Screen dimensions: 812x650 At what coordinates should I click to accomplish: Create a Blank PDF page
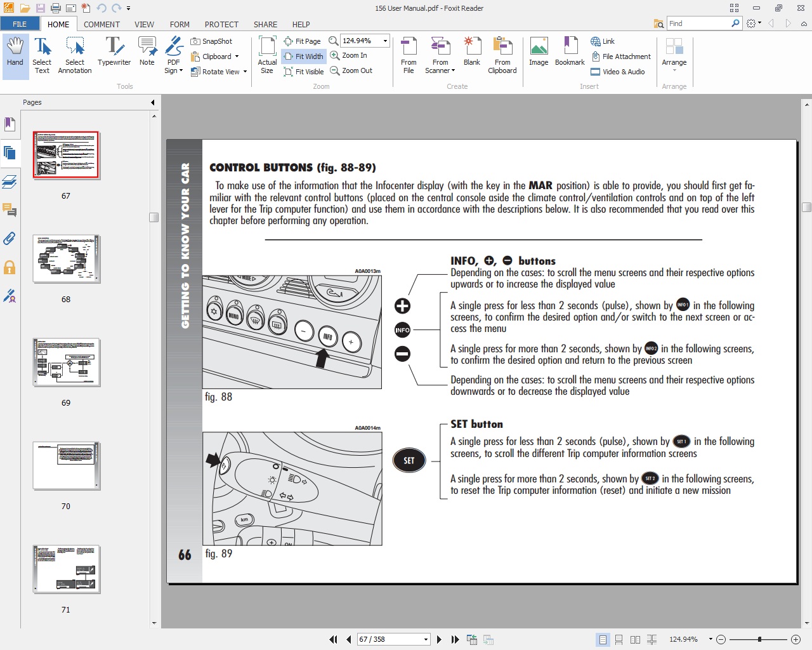coord(472,52)
